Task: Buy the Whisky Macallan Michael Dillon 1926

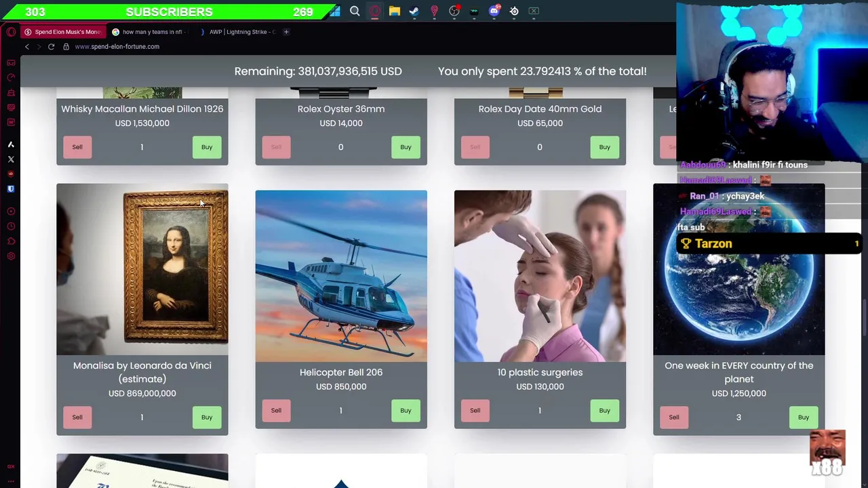Action: (x=207, y=147)
